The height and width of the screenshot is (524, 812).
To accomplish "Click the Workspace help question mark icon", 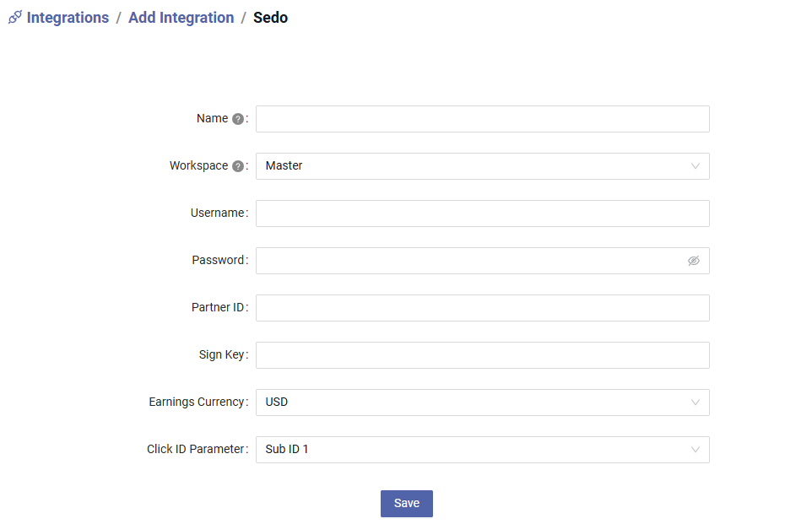I will pyautogui.click(x=238, y=166).
